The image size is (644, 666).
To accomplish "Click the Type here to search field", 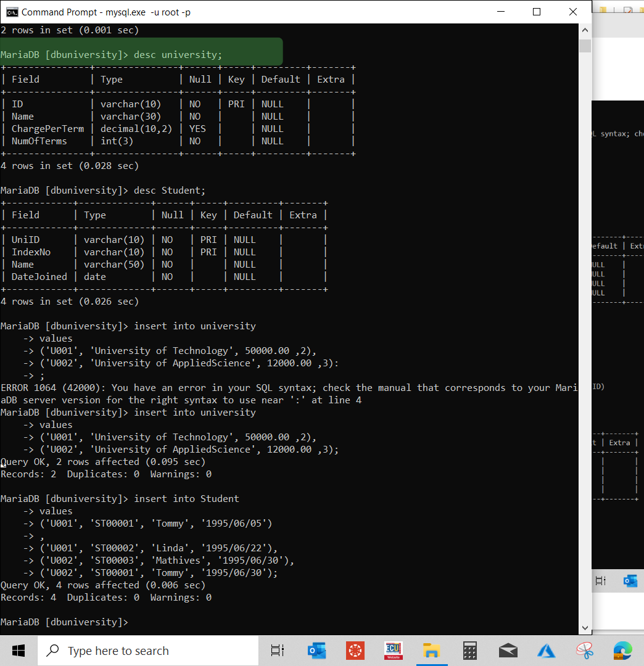I will [148, 651].
